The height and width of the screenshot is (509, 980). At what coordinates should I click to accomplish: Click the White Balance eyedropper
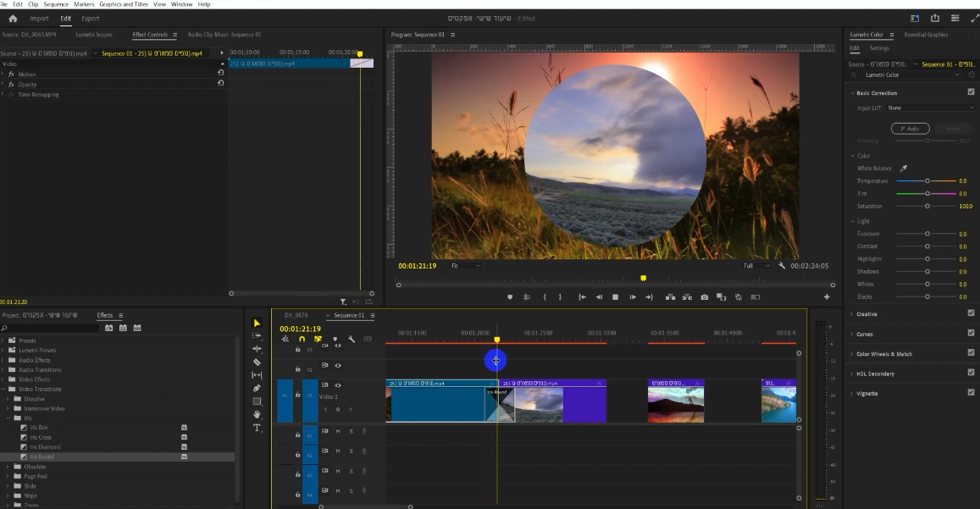(x=903, y=169)
